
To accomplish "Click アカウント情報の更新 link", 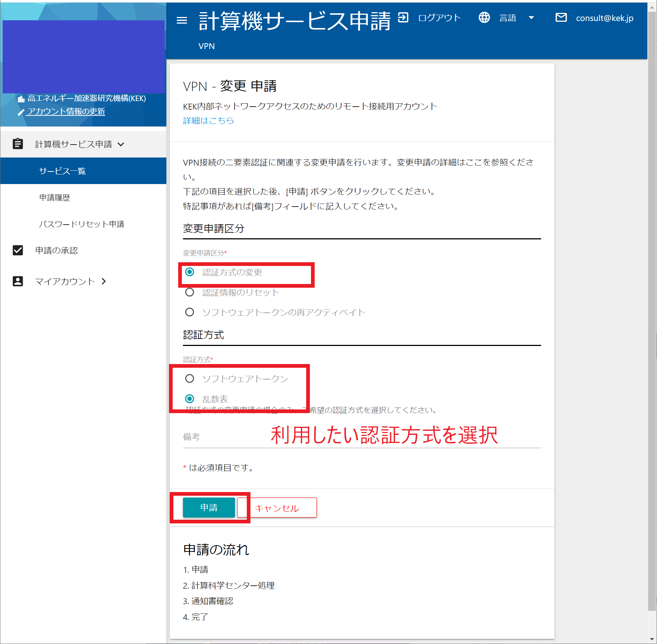I will (66, 111).
